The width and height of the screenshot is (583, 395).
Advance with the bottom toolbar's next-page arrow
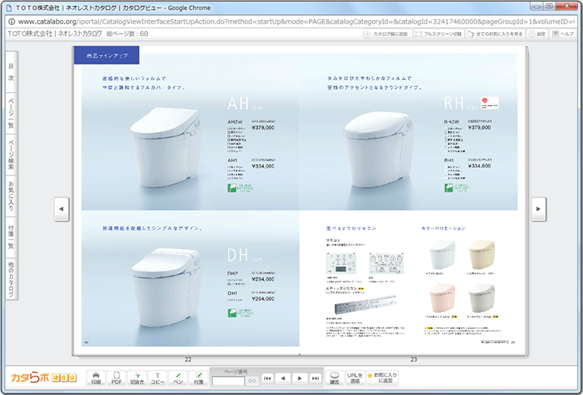click(x=300, y=378)
